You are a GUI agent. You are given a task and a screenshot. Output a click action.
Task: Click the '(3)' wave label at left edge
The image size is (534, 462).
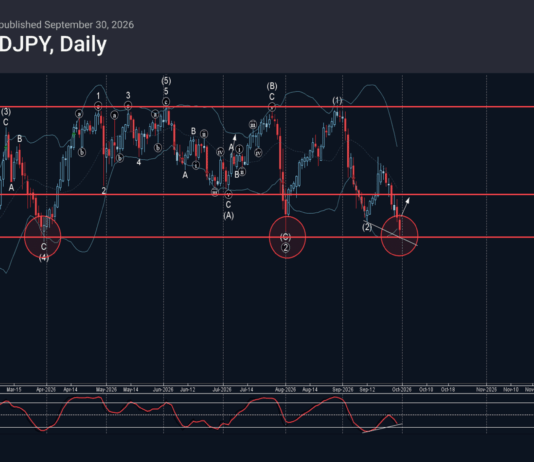pos(6,112)
